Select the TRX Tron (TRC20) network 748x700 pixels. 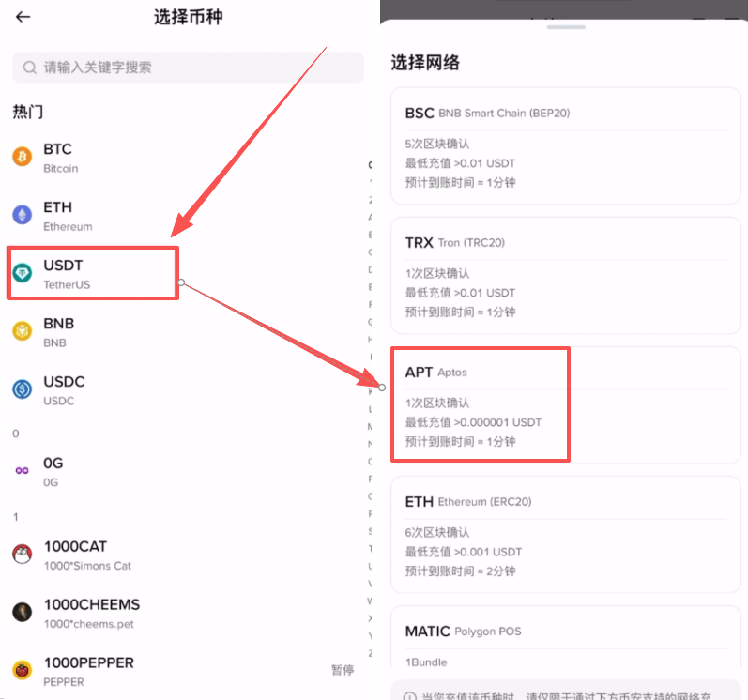click(565, 277)
